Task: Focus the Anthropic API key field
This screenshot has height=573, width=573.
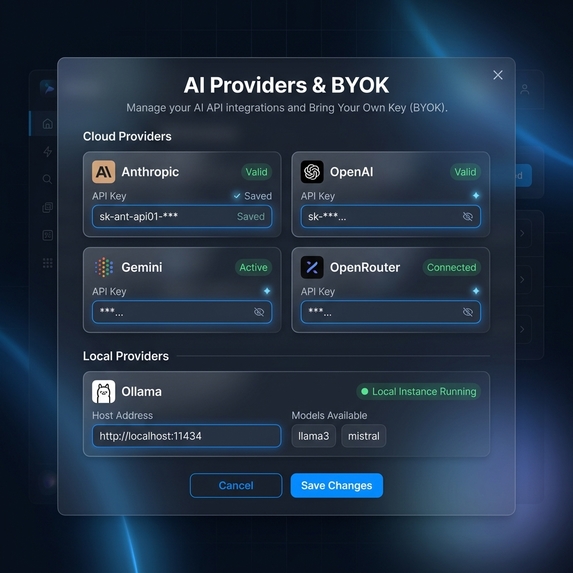Action: (182, 217)
